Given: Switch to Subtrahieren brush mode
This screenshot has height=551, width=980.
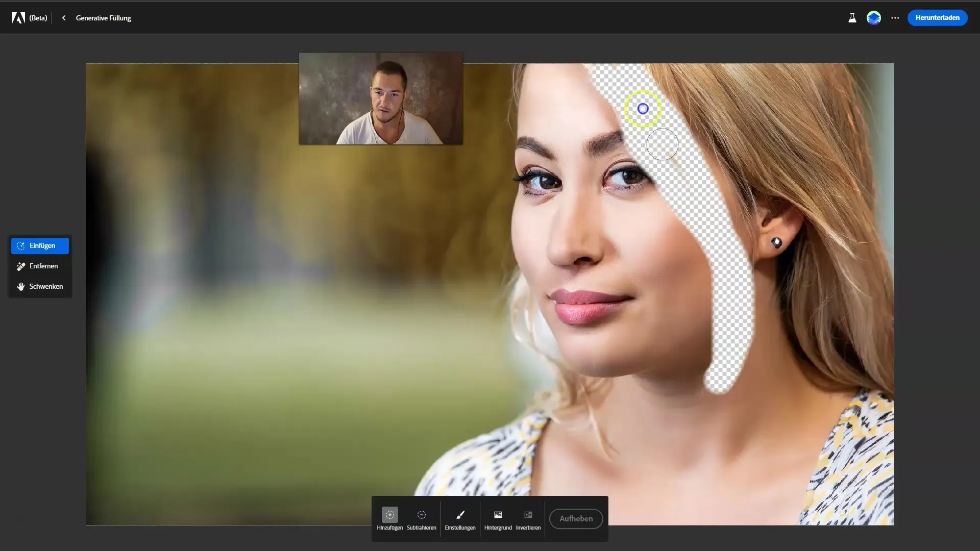Looking at the screenshot, I should [421, 519].
